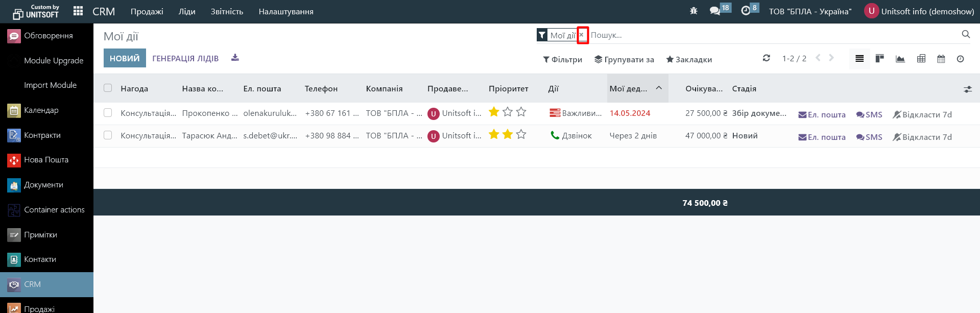The width and height of the screenshot is (980, 313).
Task: Open the apps grid menu icon
Action: pyautogui.click(x=78, y=11)
